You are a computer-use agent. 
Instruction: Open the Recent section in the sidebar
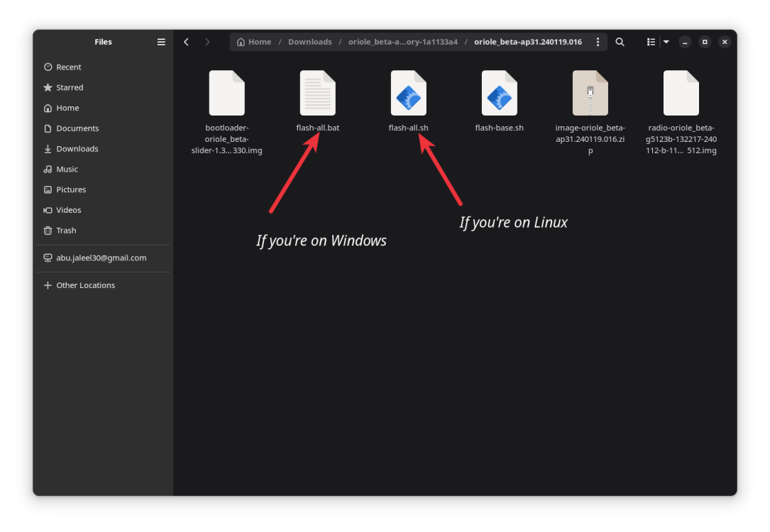(68, 67)
